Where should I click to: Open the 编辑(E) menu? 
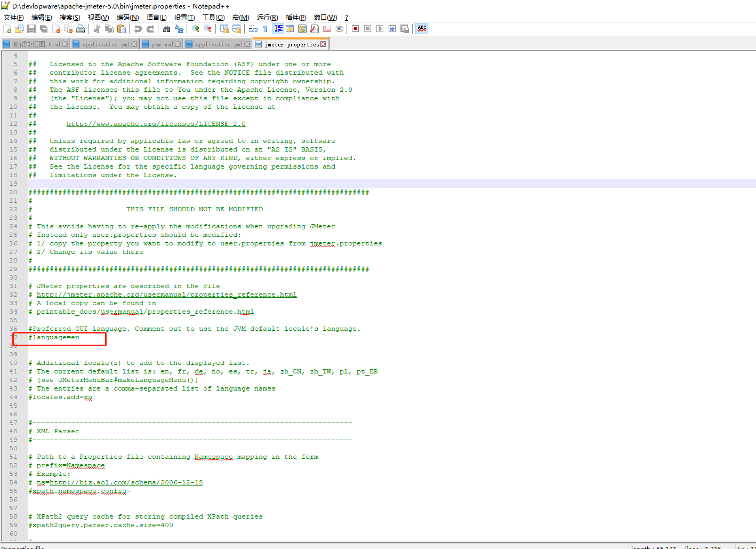click(x=42, y=18)
